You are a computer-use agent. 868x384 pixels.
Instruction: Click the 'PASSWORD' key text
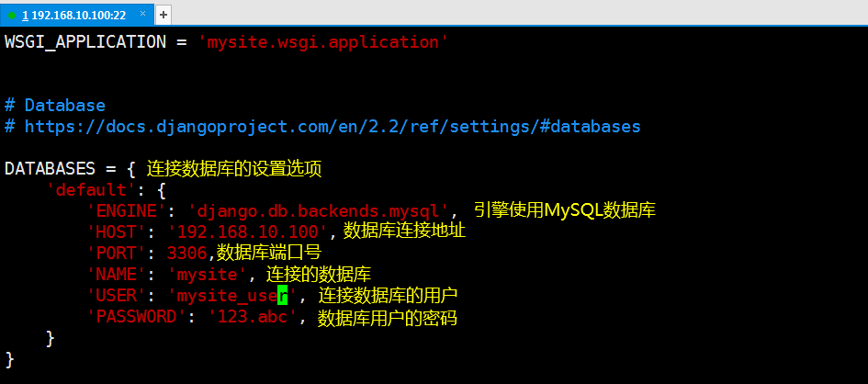click(x=132, y=317)
